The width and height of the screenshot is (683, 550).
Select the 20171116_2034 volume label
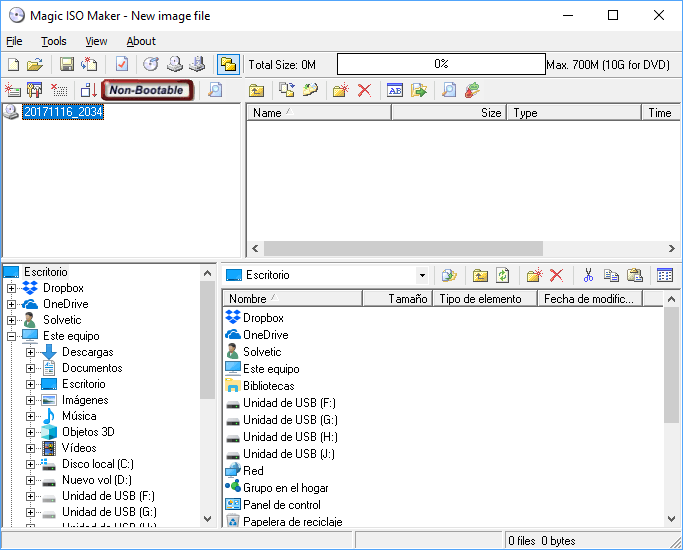tap(63, 112)
